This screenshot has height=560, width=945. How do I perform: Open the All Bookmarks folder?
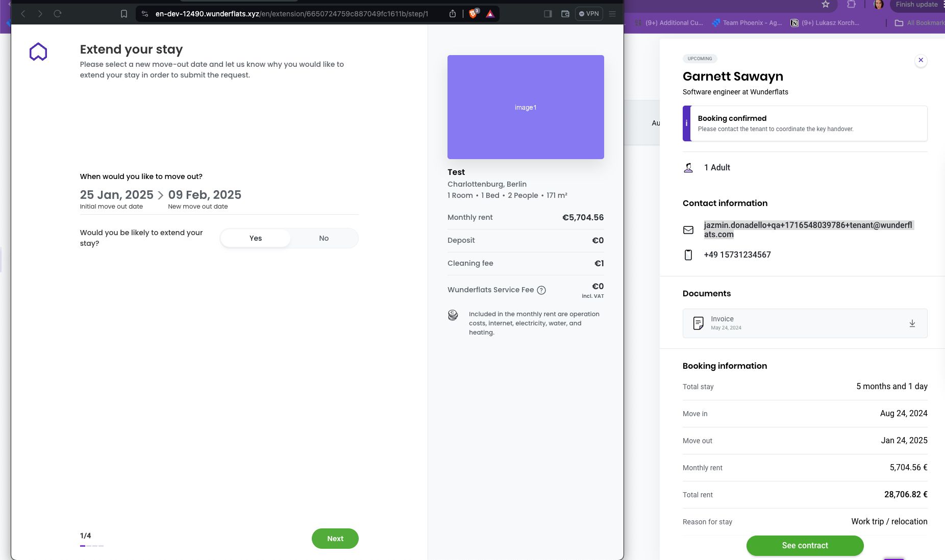coord(919,23)
